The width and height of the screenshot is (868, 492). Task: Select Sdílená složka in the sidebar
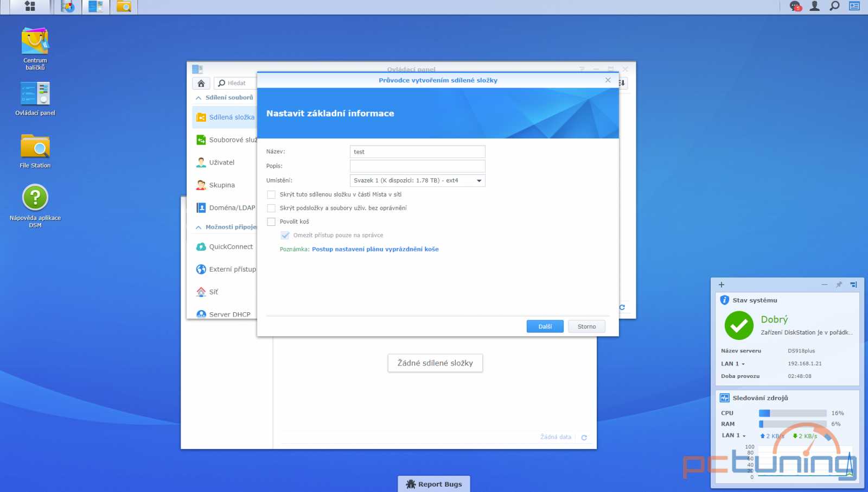(225, 117)
